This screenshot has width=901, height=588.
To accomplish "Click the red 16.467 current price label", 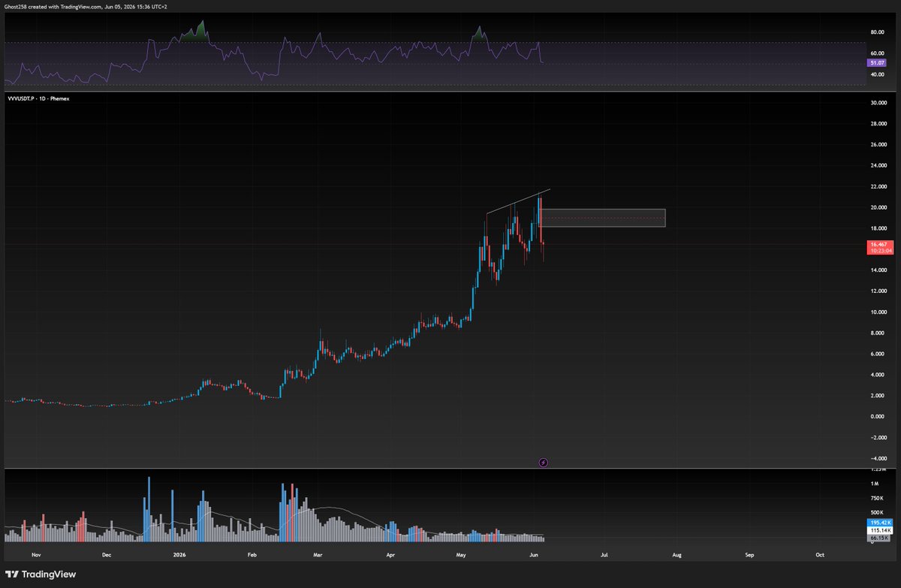I will click(x=880, y=244).
